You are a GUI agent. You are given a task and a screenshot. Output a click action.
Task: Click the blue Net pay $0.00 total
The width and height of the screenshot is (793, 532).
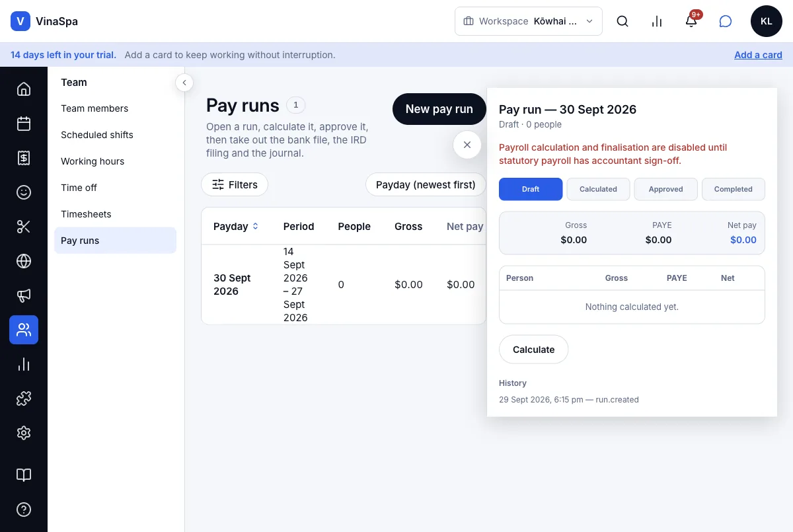point(743,240)
